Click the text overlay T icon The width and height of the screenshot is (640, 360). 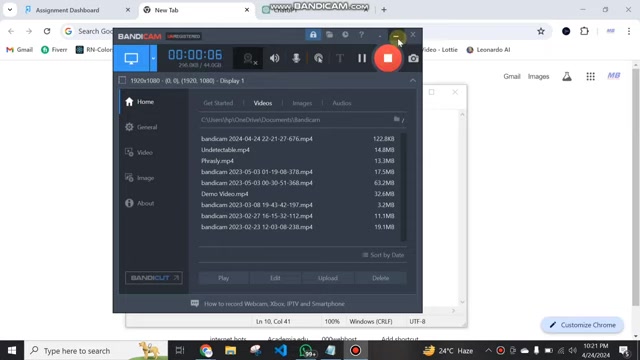point(340,58)
